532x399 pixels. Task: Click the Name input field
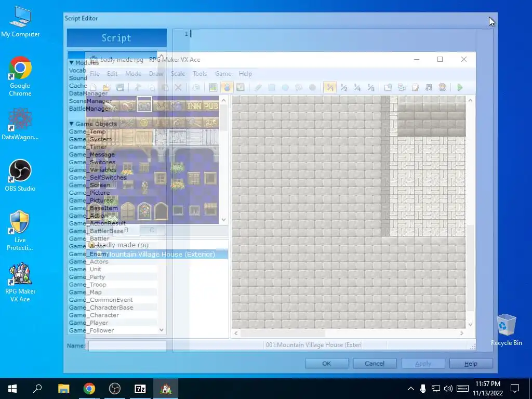[x=127, y=345]
